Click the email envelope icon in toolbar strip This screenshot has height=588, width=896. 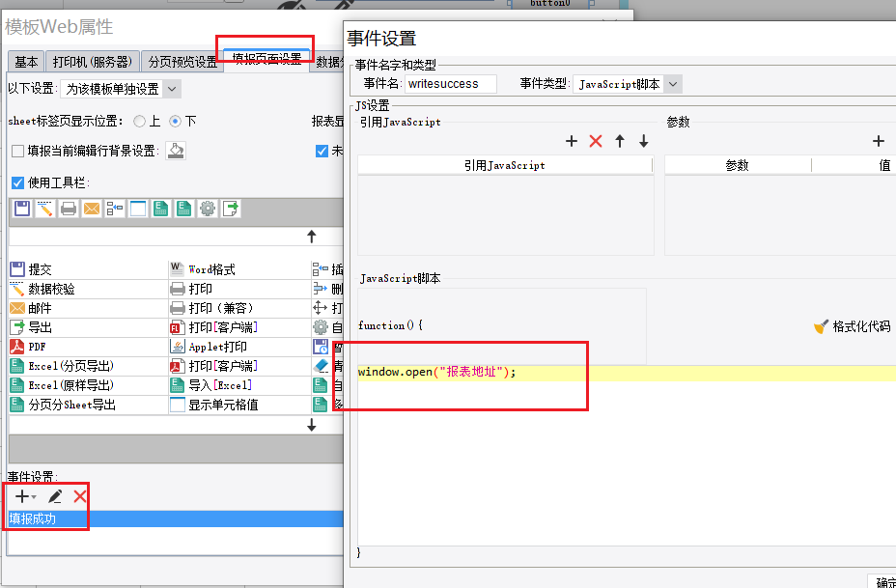(92, 209)
